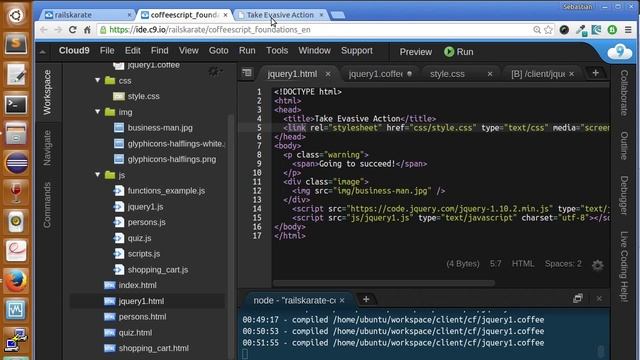Screen dimensions: 640x360
Task: Bookmark this page with the star icon
Action: point(549,30)
